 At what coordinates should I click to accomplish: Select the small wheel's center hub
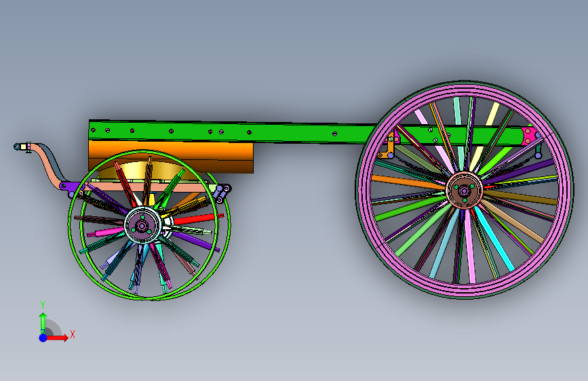coord(142,225)
